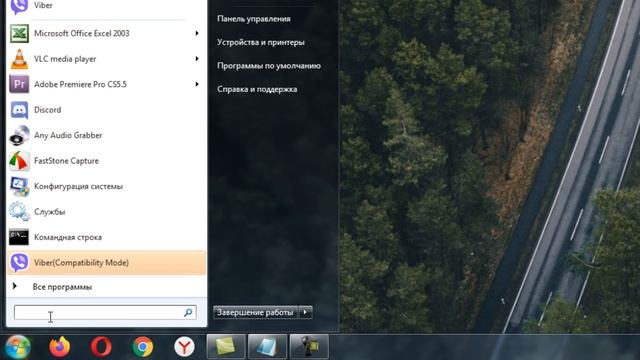Open Firefox from the taskbar
The width and height of the screenshot is (640, 360).
pos(60,347)
